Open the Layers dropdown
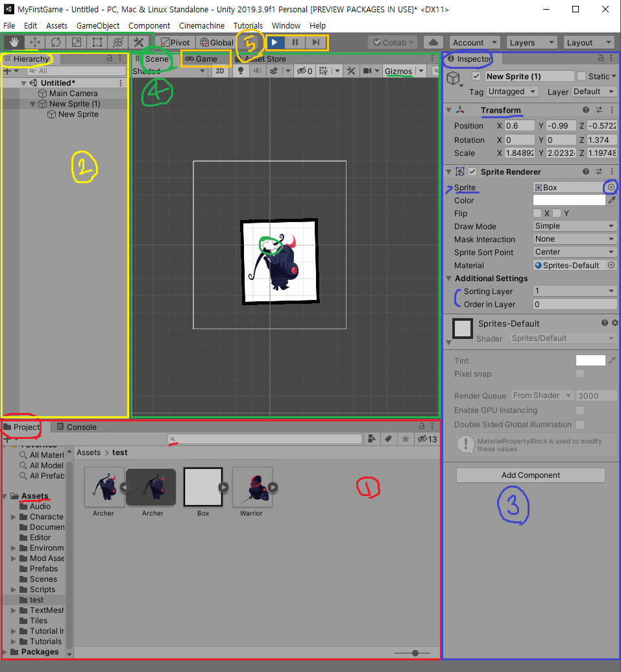The image size is (621, 672). coord(531,42)
